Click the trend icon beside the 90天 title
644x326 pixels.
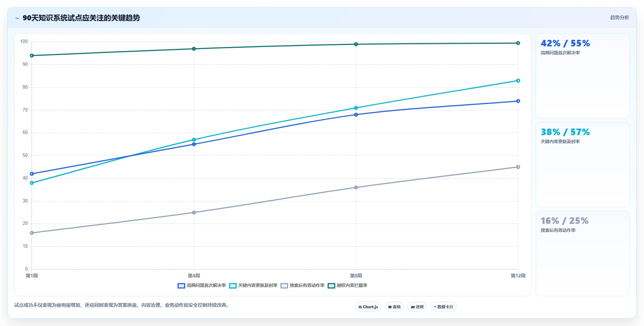tap(17, 18)
